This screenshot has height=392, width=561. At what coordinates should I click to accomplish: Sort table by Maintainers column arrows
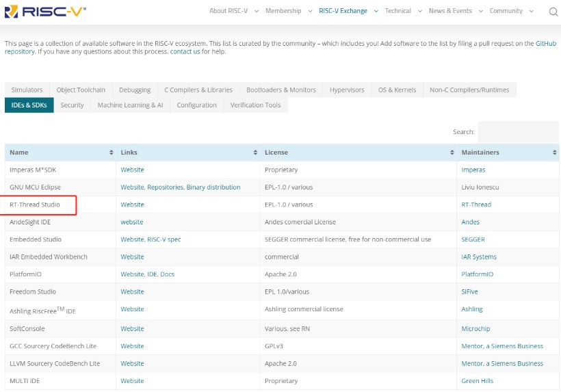(554, 153)
